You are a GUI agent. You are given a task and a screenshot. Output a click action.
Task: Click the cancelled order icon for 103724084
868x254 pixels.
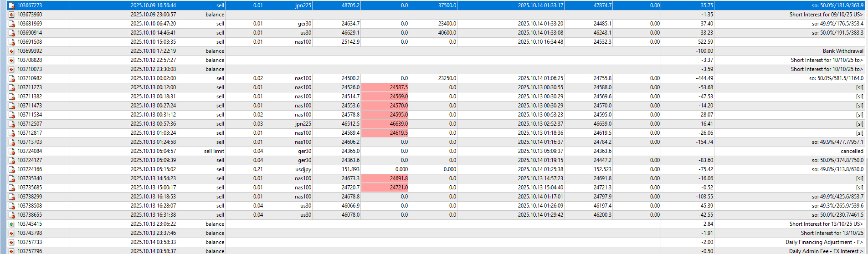[x=11, y=151]
